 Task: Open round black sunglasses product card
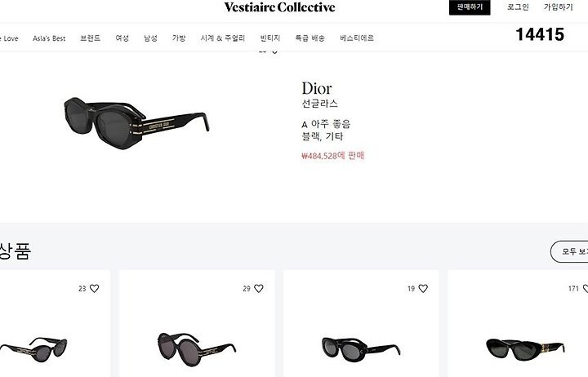(197, 323)
